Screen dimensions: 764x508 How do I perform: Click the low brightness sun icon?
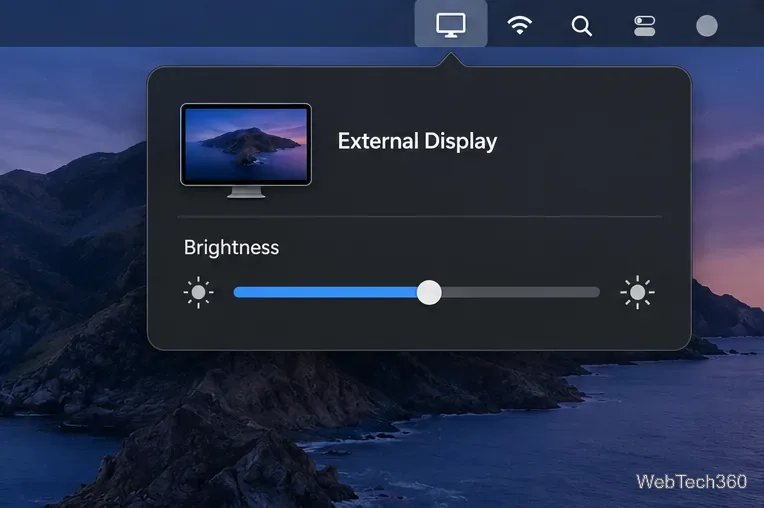point(198,292)
